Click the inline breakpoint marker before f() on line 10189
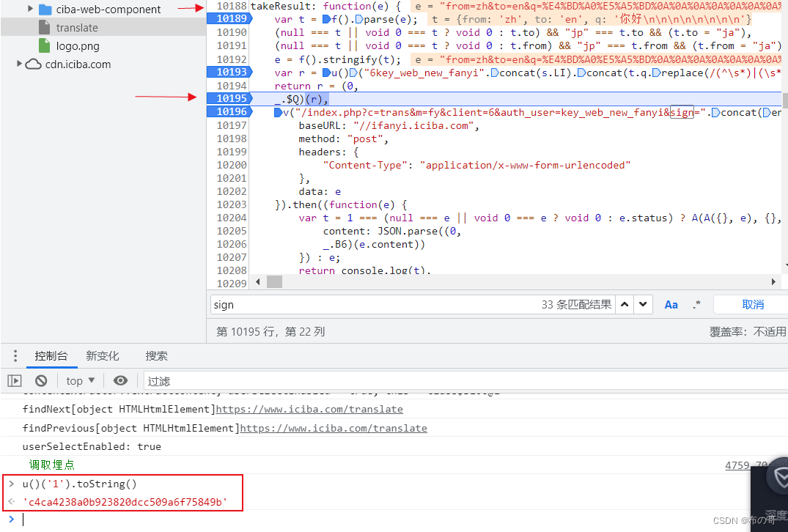 coord(327,19)
